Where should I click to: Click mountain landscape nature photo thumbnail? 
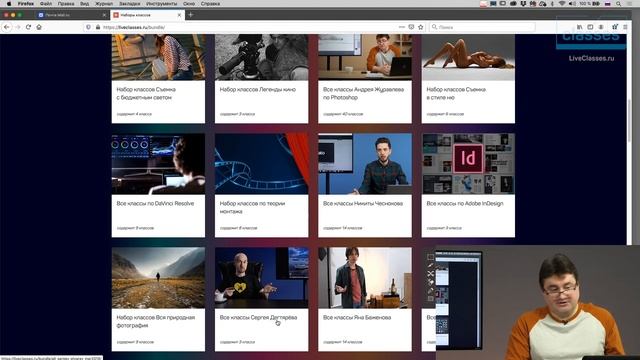[158, 278]
